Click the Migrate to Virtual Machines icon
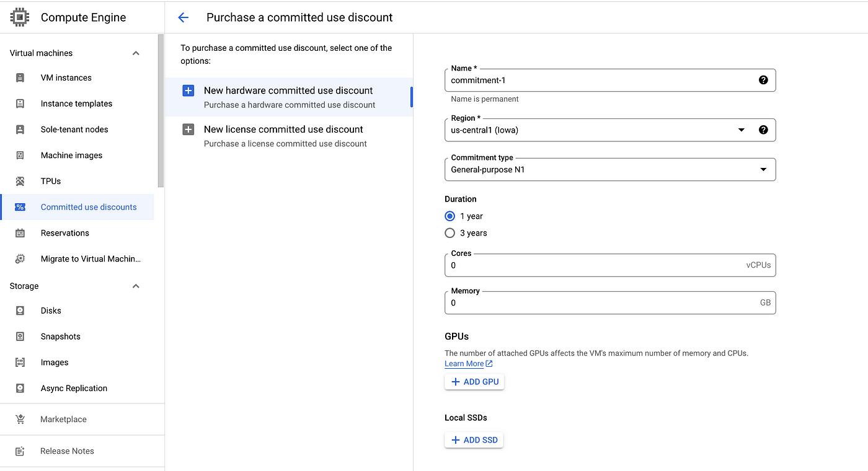This screenshot has height=471, width=868. pos(20,259)
